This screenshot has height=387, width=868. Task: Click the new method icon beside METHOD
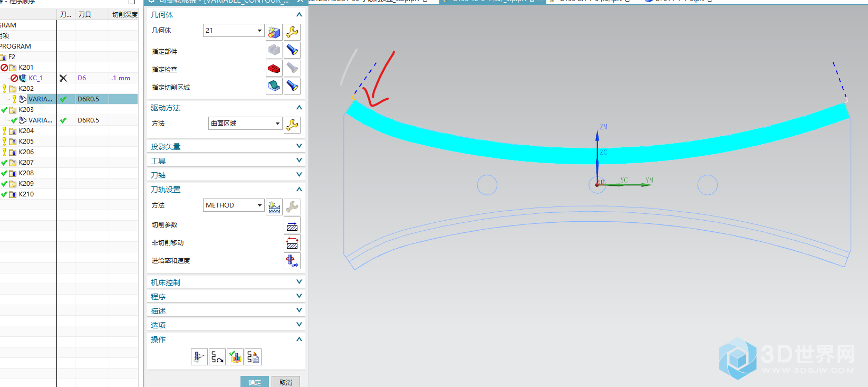pos(274,207)
